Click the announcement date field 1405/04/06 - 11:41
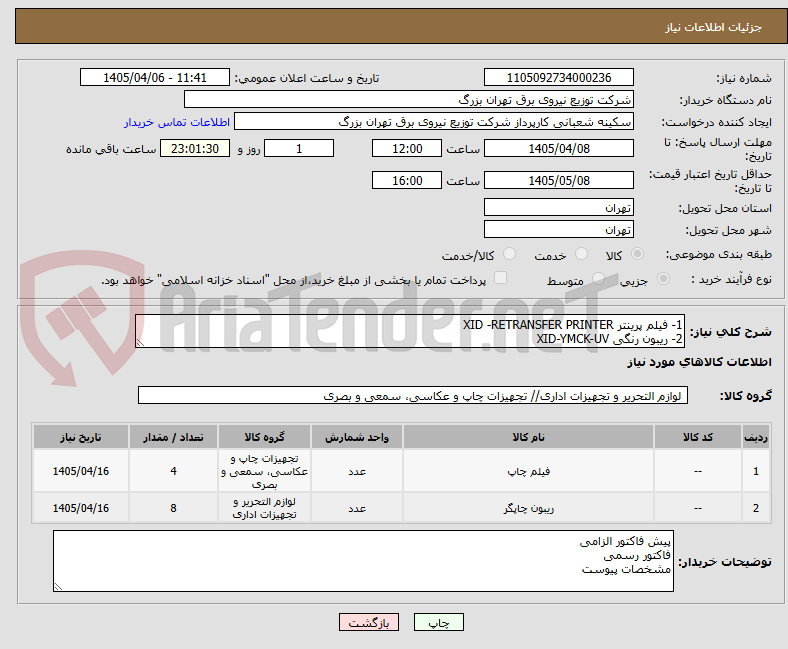This screenshot has height=649, width=788. pos(155,77)
